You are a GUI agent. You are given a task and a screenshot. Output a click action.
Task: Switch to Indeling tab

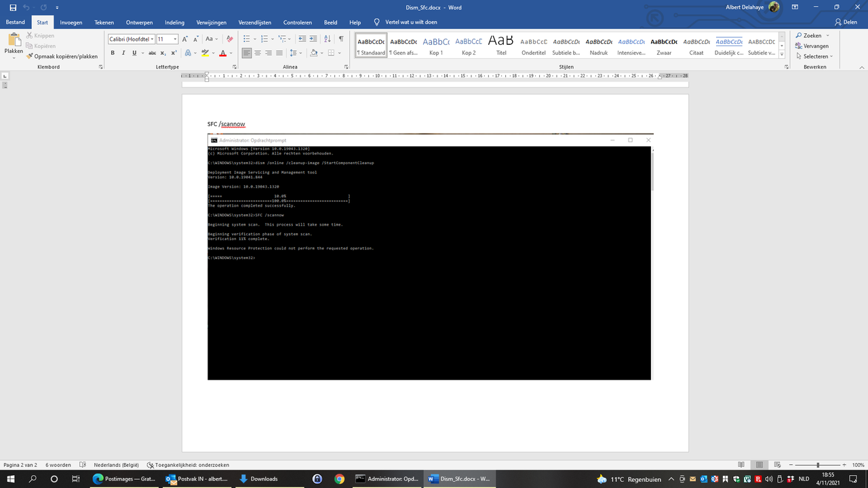point(174,22)
